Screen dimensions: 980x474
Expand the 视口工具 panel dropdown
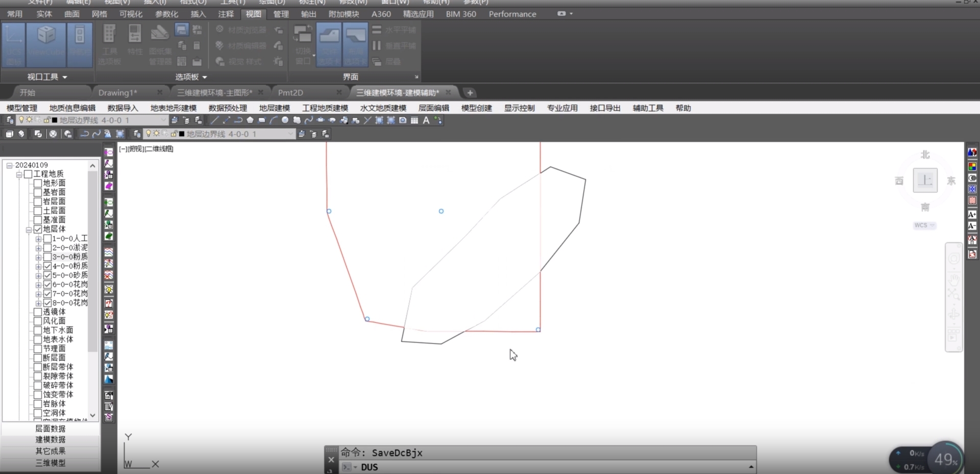tap(47, 77)
